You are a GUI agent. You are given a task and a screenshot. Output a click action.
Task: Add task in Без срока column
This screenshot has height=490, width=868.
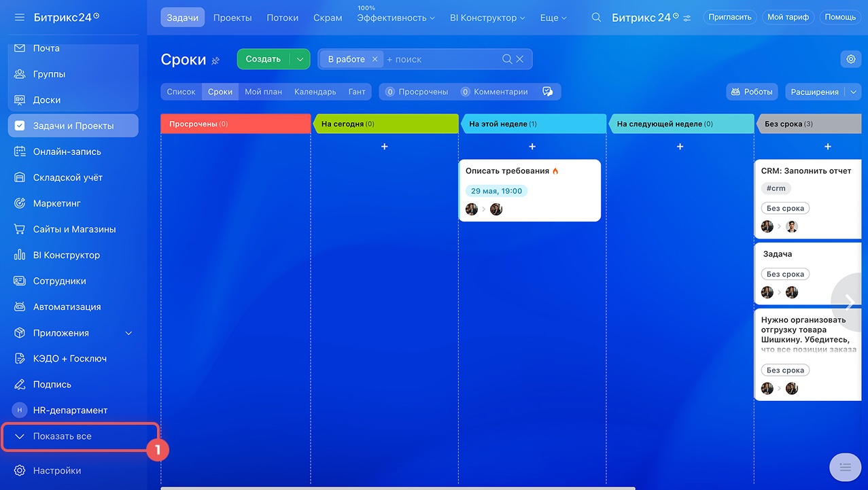pos(828,146)
